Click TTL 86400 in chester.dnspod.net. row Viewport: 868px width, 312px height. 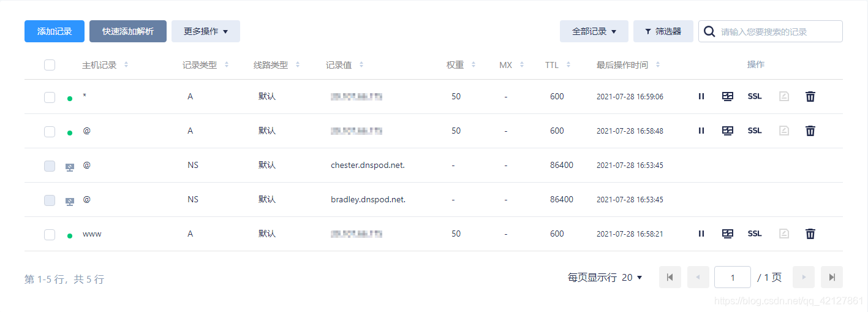[562, 165]
